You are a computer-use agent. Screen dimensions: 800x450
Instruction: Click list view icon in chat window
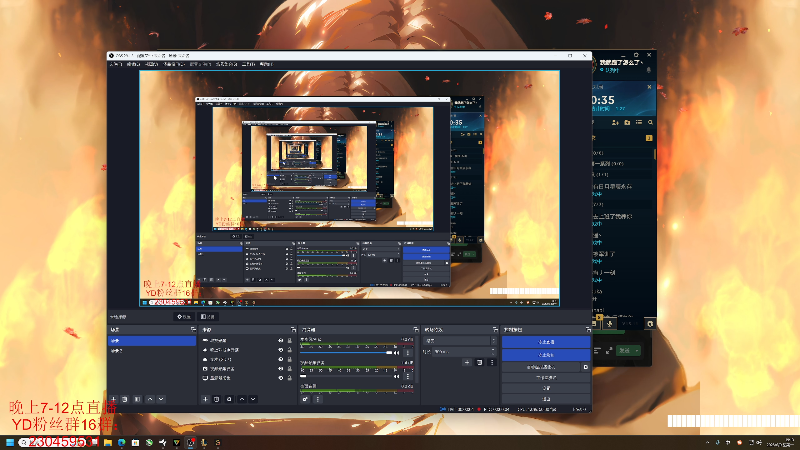639,122
